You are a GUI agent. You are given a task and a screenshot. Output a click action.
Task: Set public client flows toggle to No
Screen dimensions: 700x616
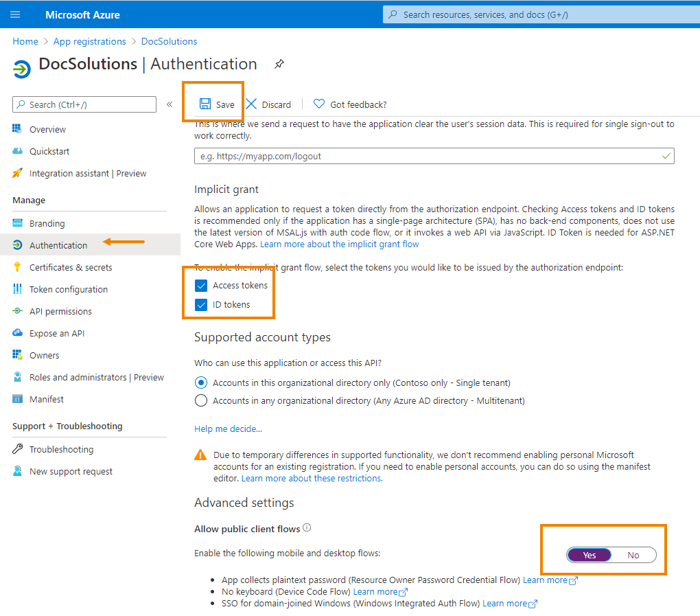pos(633,555)
